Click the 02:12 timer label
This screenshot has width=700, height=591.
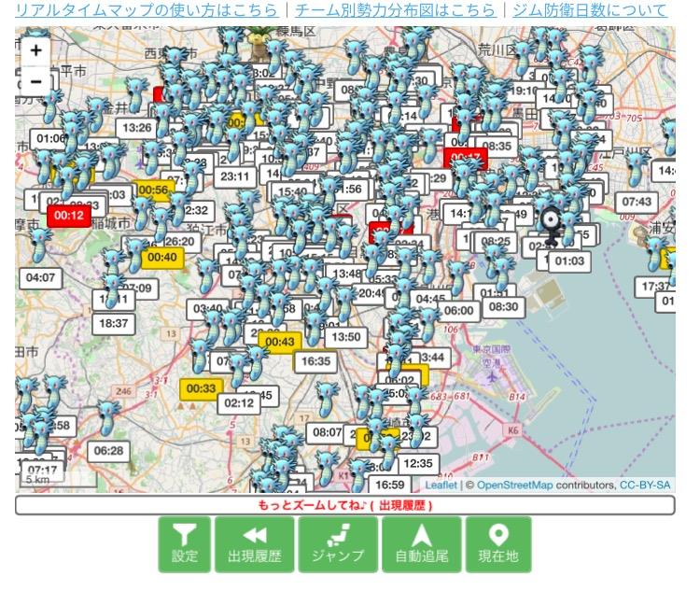239,403
